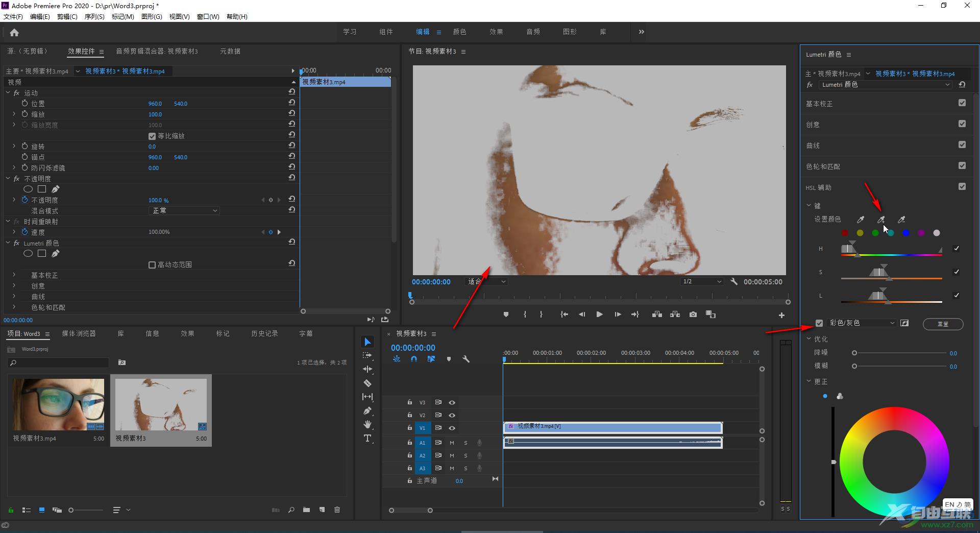The image size is (980, 533).
Task: Create ellipse mask under Opacity effect
Action: (x=28, y=189)
